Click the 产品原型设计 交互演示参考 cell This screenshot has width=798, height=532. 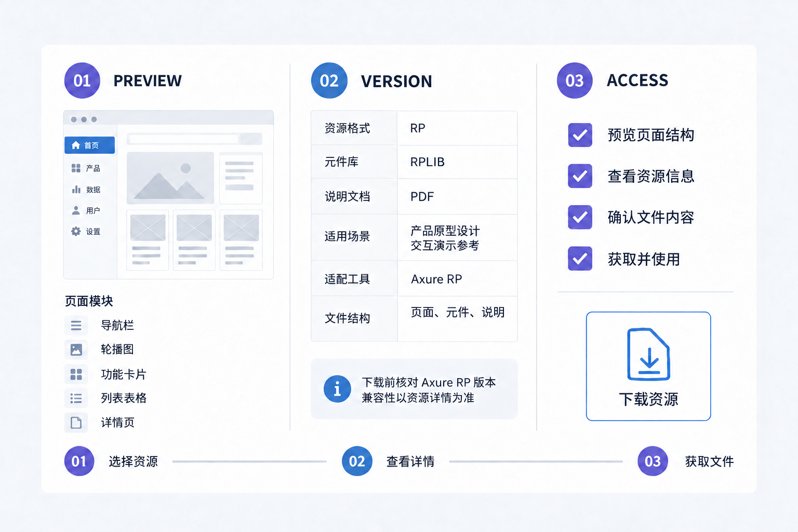click(457, 237)
